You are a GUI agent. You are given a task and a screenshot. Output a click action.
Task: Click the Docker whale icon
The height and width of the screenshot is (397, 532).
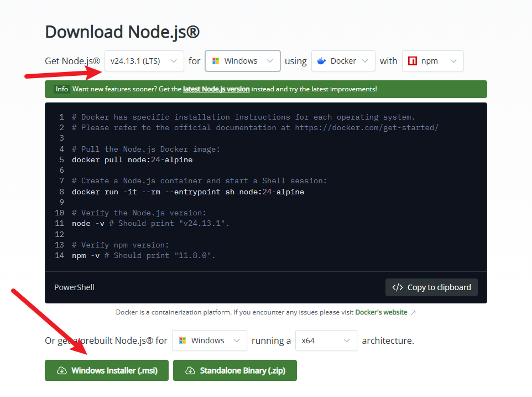pos(321,61)
